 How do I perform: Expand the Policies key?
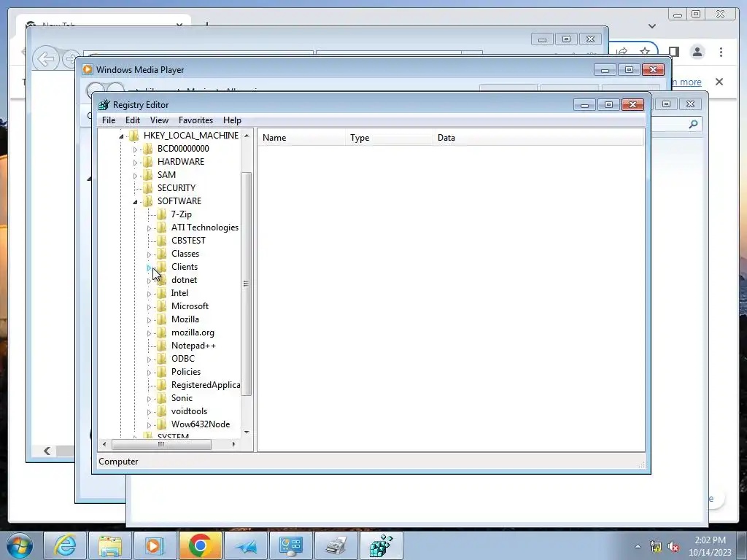pos(149,373)
